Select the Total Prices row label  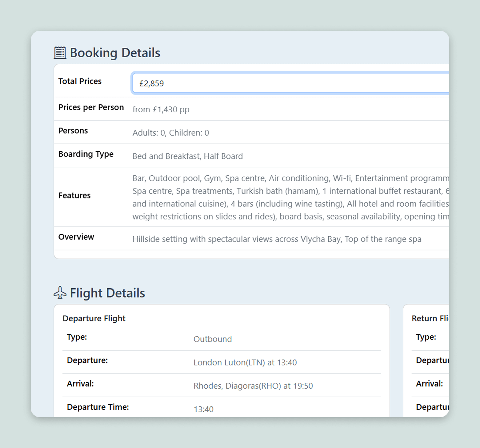pyautogui.click(x=80, y=81)
